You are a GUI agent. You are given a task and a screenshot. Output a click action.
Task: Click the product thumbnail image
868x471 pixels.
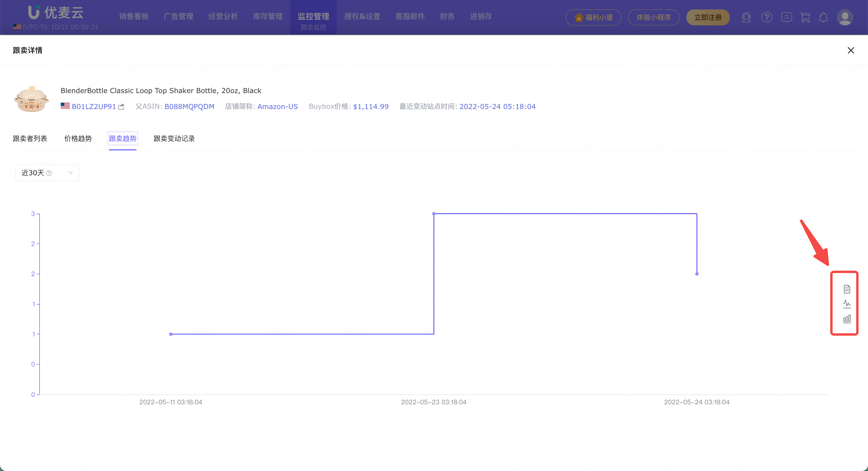click(31, 98)
